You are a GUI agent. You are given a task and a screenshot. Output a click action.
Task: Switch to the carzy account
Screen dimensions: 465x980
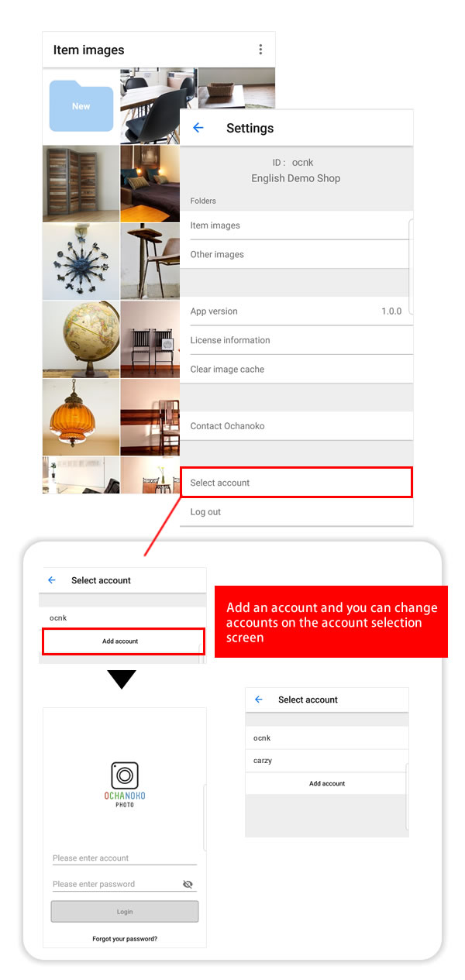[326, 761]
